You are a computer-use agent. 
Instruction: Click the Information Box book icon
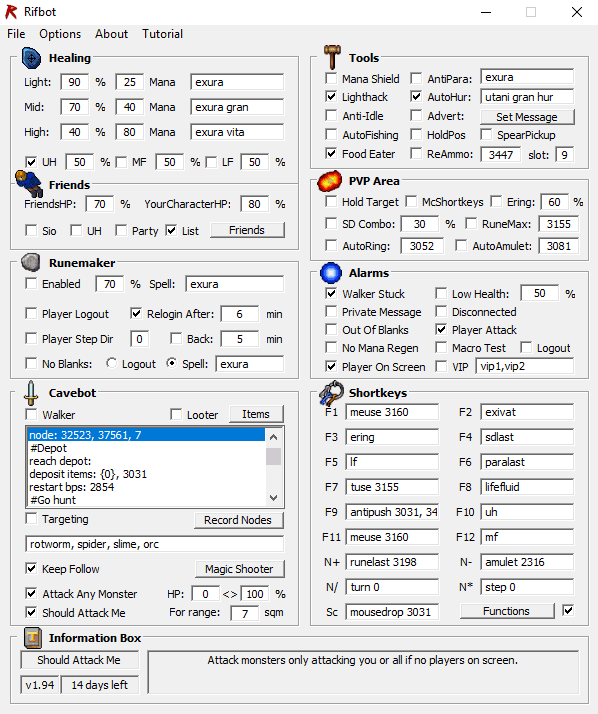33,638
